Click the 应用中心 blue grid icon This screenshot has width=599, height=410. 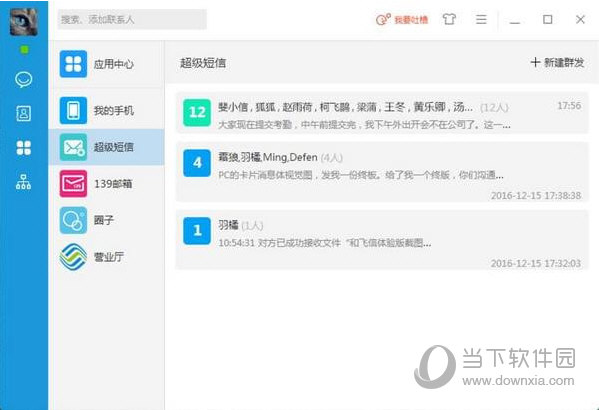click(x=73, y=64)
